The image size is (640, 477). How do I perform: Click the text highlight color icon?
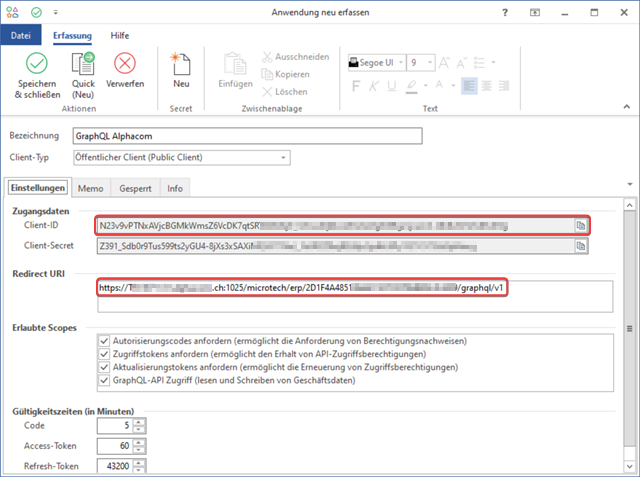[x=411, y=86]
